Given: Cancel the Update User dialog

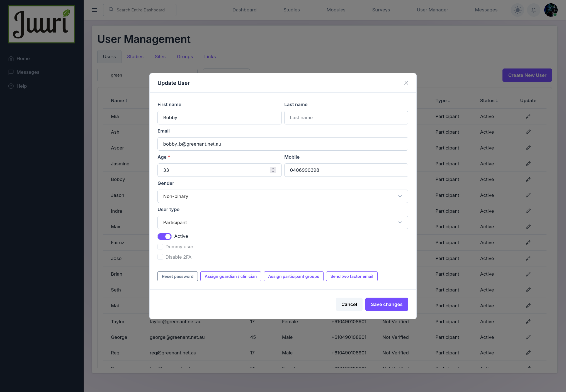Looking at the screenshot, I should [349, 304].
